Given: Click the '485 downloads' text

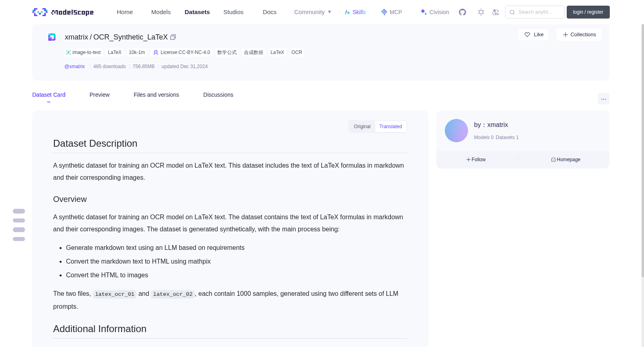Looking at the screenshot, I should [109, 66].
